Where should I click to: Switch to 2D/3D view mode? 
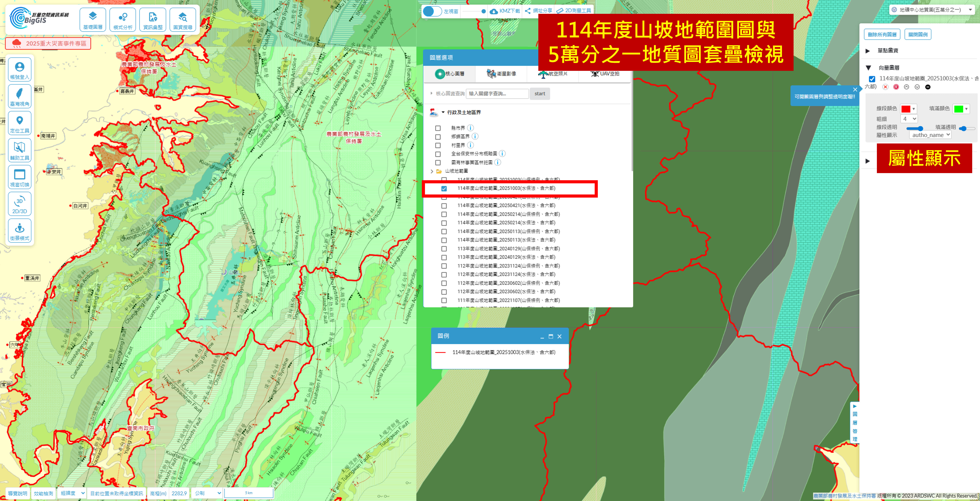pos(19,204)
